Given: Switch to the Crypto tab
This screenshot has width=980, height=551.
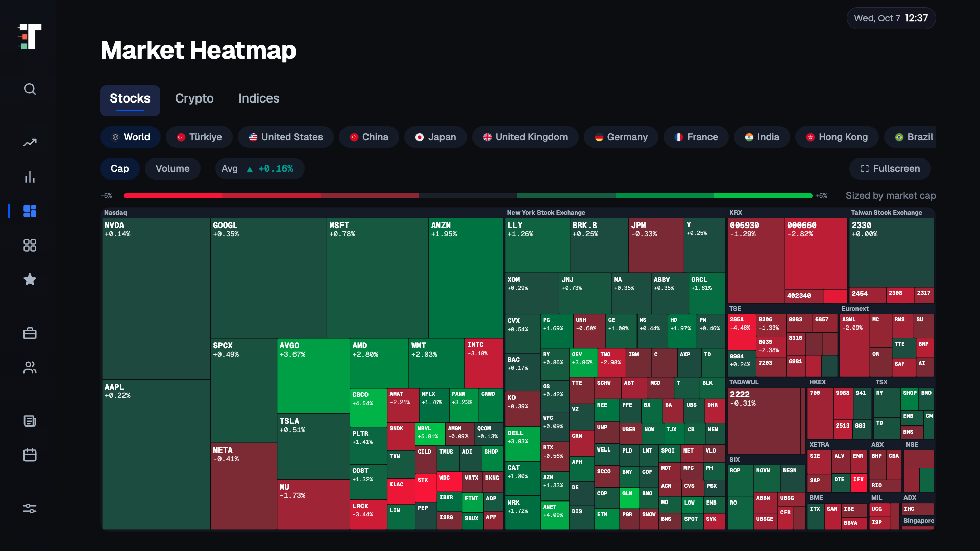Looking at the screenshot, I should coord(194,98).
